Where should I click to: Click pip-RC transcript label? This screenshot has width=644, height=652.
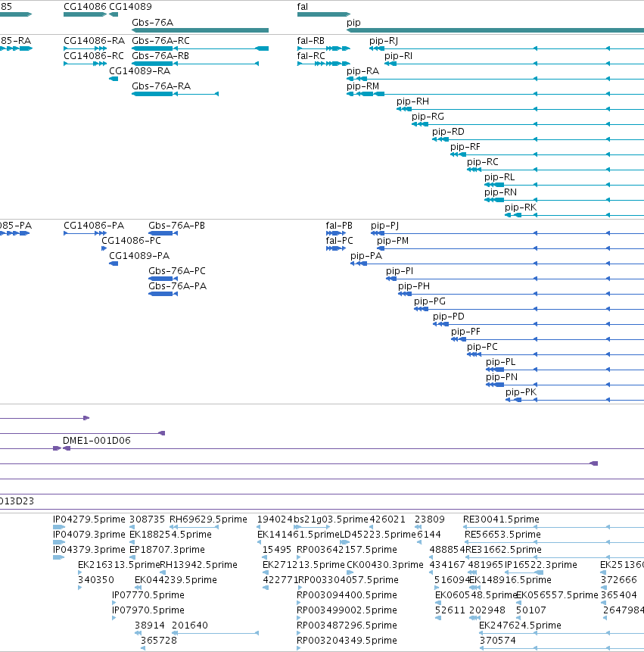[x=482, y=162]
